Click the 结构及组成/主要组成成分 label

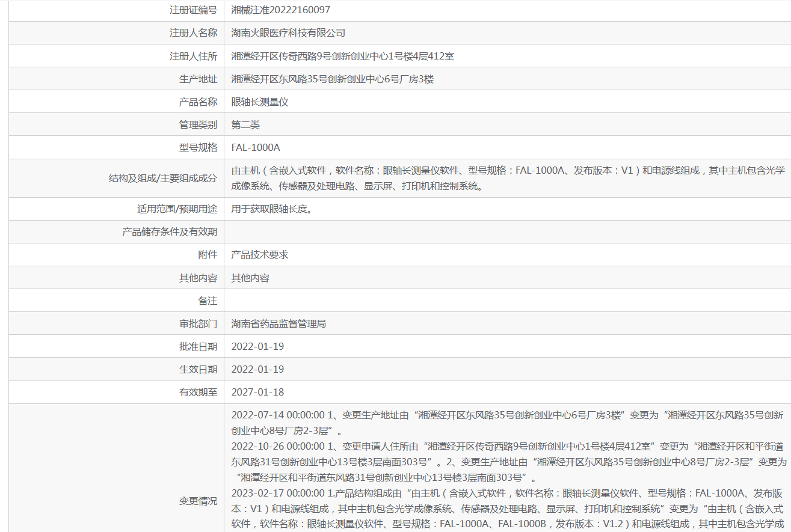(x=163, y=178)
